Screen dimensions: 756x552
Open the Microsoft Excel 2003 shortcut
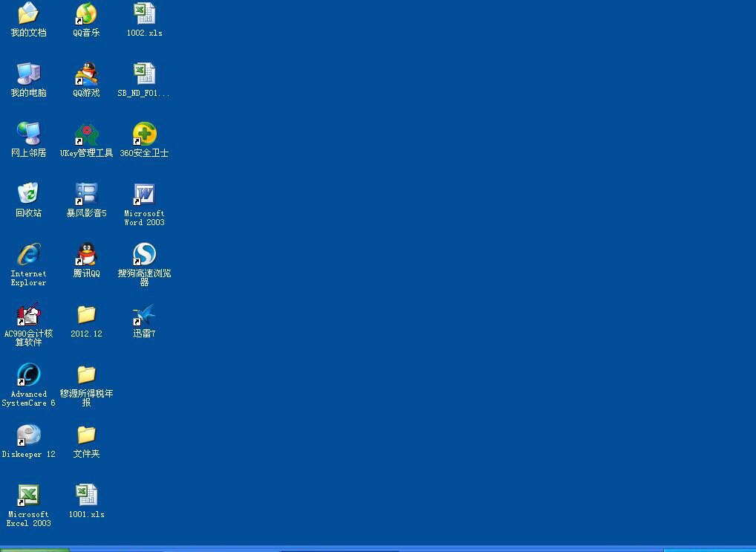[28, 496]
